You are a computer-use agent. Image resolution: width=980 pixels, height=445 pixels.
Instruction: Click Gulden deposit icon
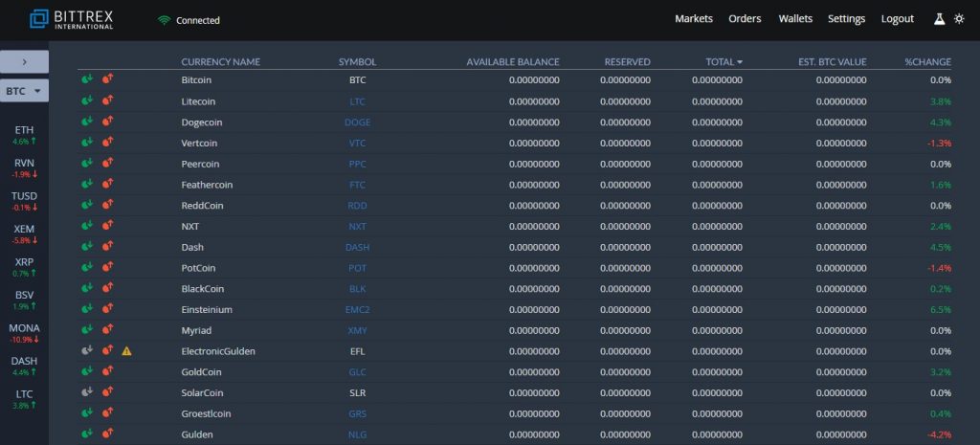(x=87, y=434)
